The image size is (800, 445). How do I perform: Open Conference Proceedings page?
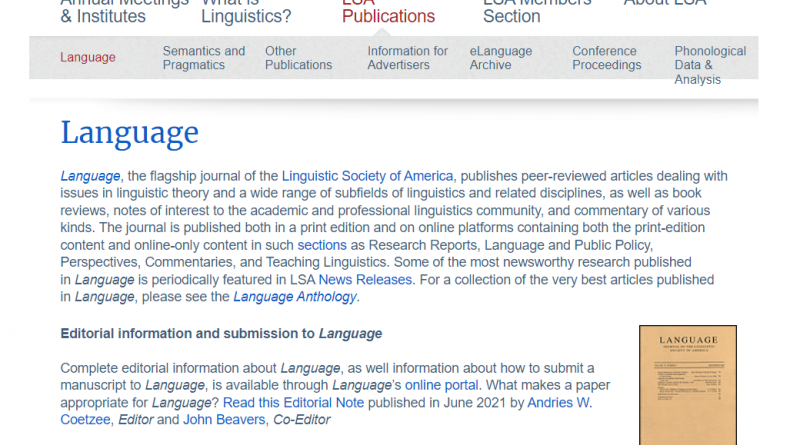pos(607,58)
